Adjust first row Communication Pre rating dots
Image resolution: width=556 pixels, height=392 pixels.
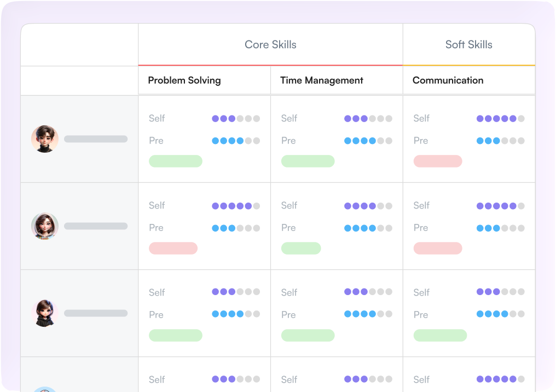[x=500, y=141]
